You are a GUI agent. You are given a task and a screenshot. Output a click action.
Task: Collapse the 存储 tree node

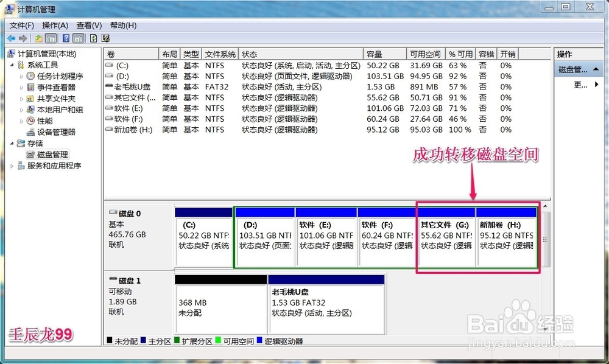[12, 143]
